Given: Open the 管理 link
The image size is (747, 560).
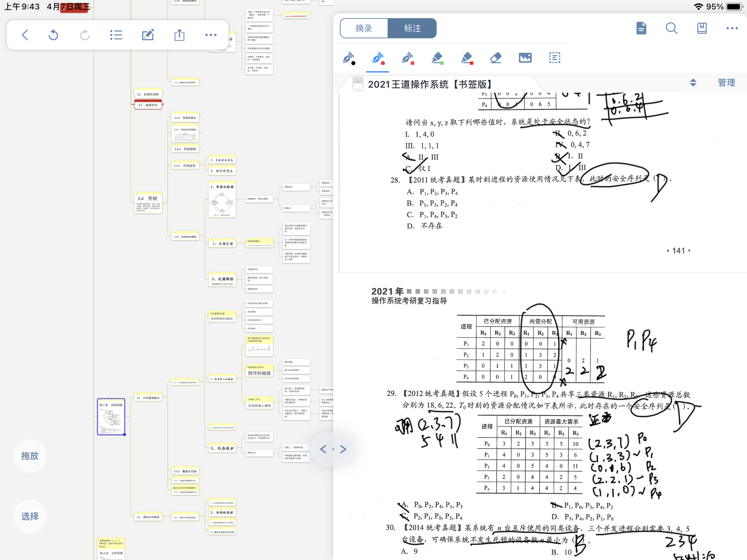Looking at the screenshot, I should pos(726,82).
